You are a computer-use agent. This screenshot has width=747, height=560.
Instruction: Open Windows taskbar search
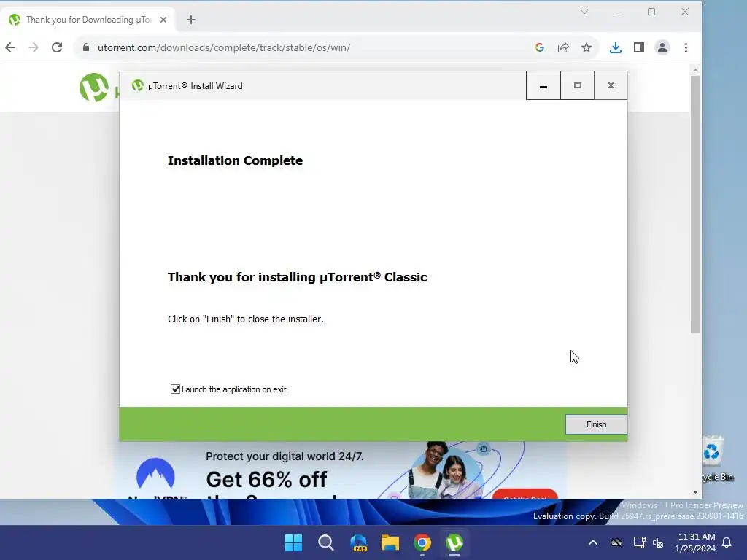(x=326, y=542)
